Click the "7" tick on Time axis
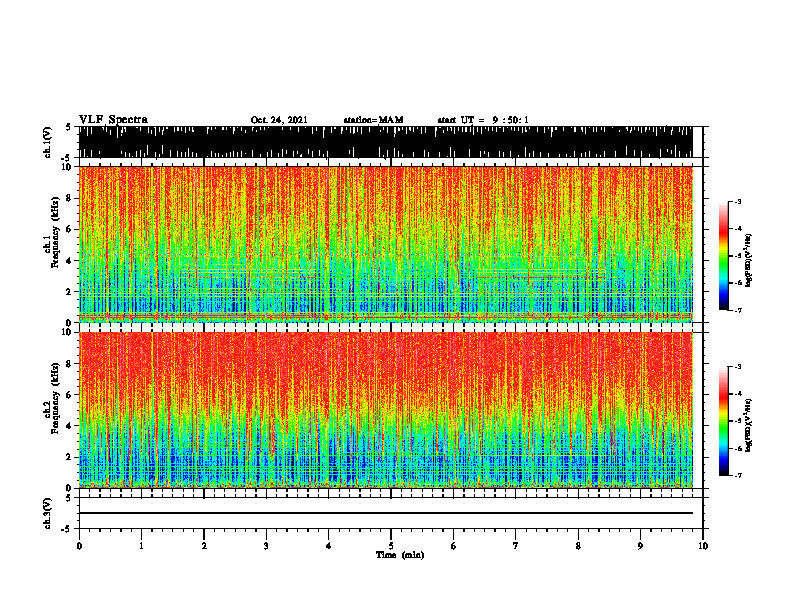The height and width of the screenshot is (612, 792). [x=516, y=546]
